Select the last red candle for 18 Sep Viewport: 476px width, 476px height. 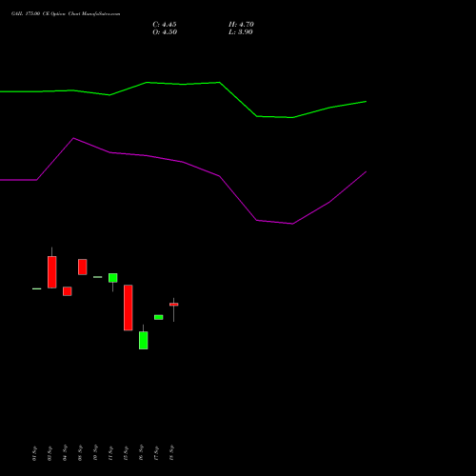click(x=174, y=305)
